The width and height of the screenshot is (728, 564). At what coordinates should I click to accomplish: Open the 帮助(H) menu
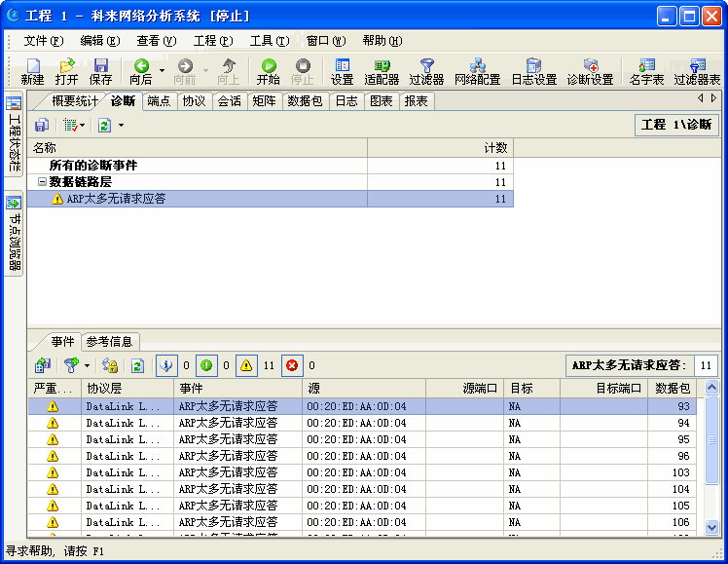(382, 41)
